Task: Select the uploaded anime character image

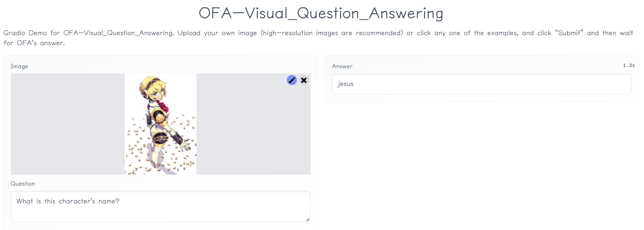Action: pyautogui.click(x=161, y=124)
